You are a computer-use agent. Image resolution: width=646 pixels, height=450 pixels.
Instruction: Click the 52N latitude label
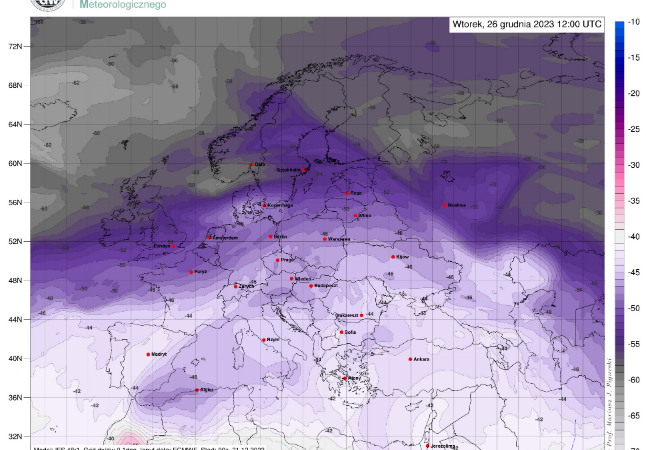(x=15, y=241)
